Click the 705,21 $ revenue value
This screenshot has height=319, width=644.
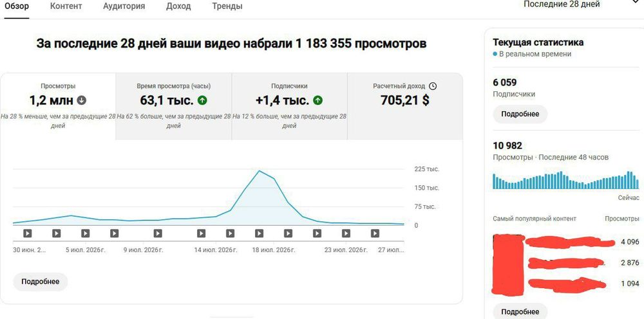tap(405, 100)
